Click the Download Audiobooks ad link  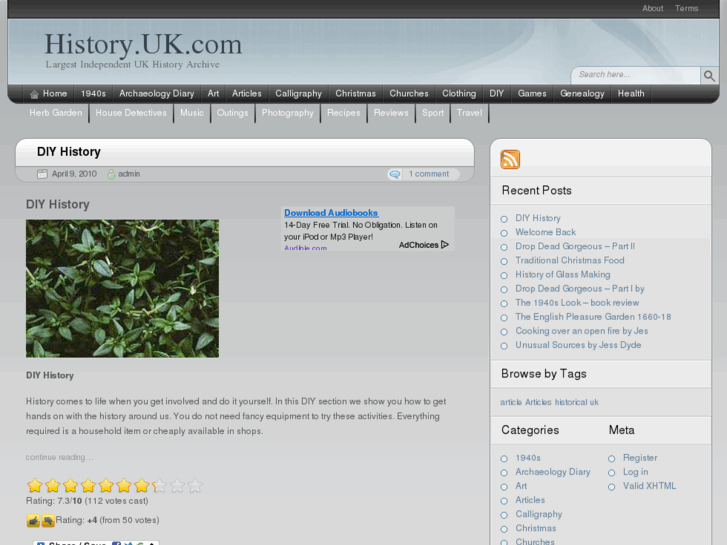coord(331,213)
